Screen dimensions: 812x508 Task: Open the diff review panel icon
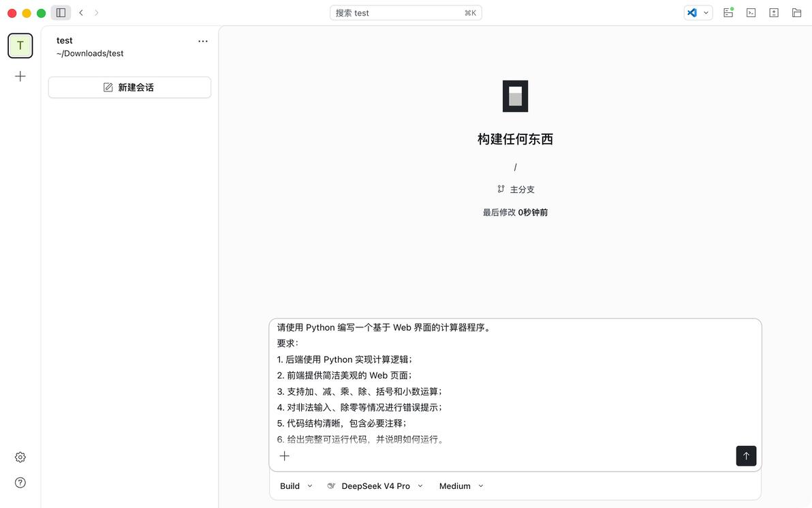click(774, 13)
